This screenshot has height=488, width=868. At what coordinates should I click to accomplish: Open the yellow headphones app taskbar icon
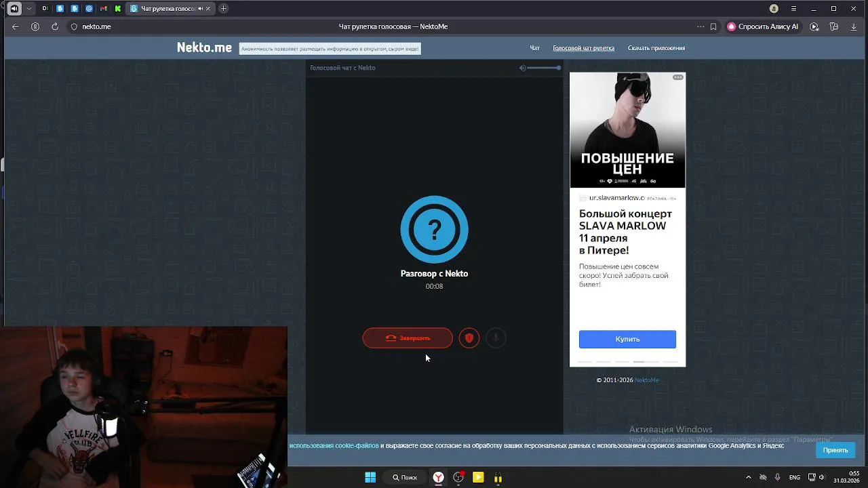(498, 477)
